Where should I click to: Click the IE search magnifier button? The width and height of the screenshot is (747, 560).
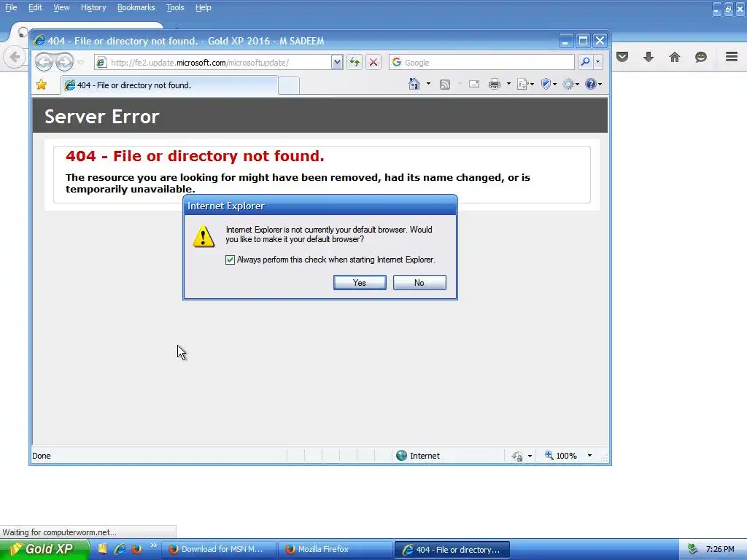click(585, 63)
